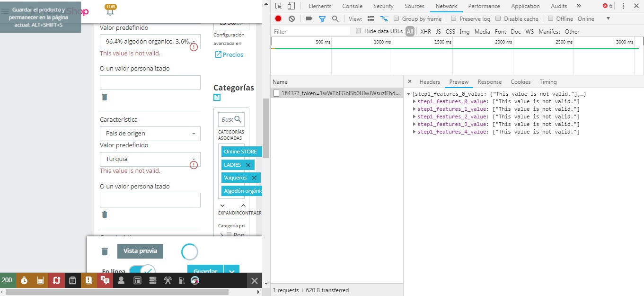This screenshot has height=296, width=644.
Task: Enable the Preserve log checkbox
Action: point(454,19)
